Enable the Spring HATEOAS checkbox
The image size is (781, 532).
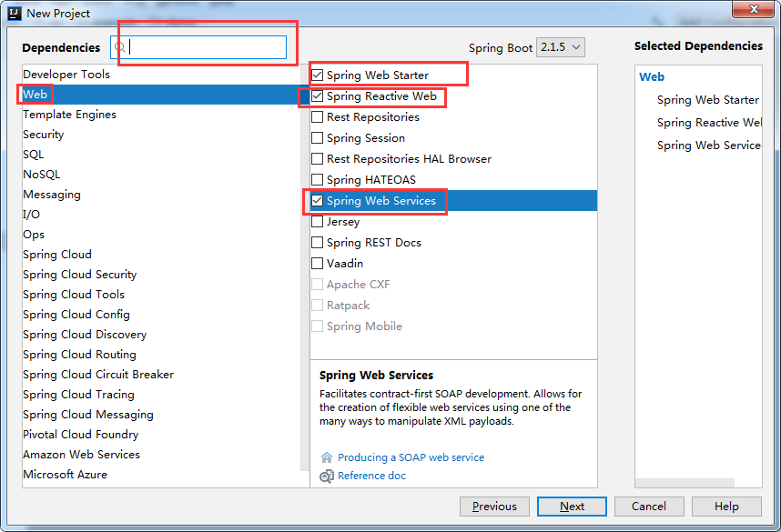(x=318, y=180)
